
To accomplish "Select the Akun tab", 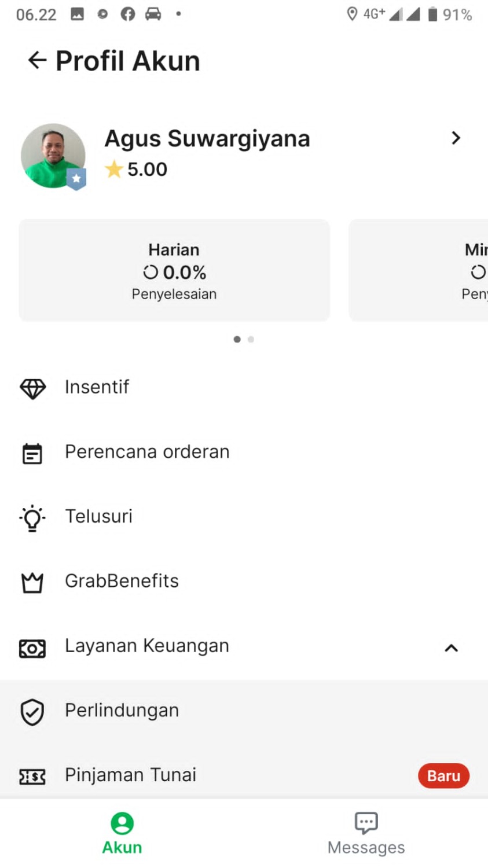I will point(122,833).
